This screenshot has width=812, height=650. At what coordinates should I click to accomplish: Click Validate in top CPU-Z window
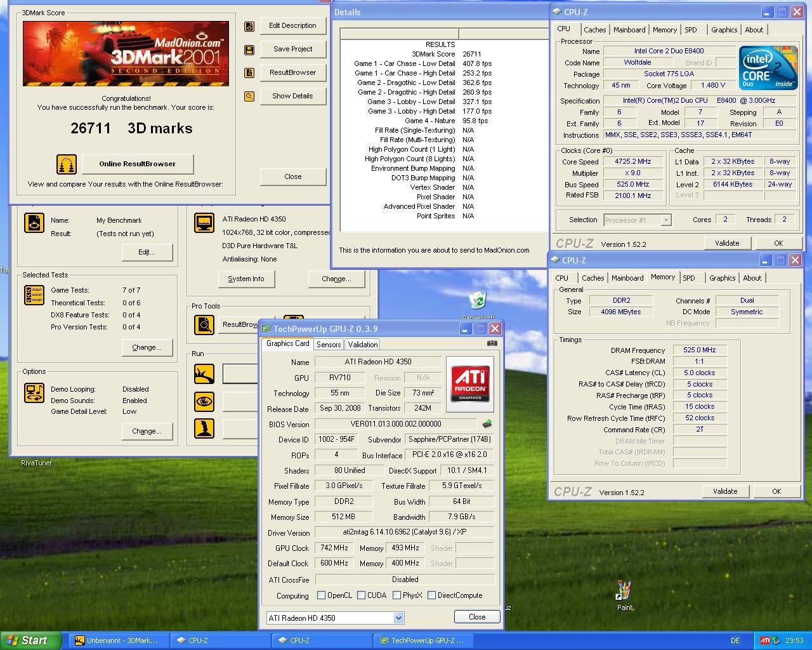click(x=727, y=243)
